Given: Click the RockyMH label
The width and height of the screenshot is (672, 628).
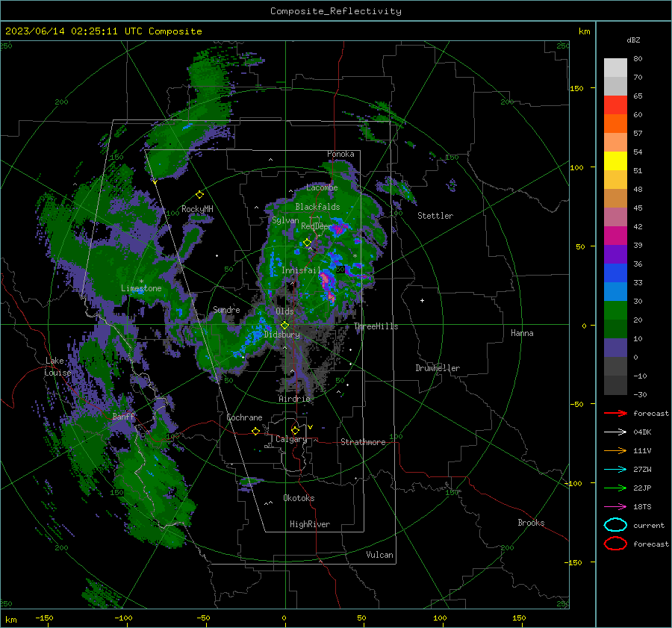Looking at the screenshot, I should click(197, 209).
